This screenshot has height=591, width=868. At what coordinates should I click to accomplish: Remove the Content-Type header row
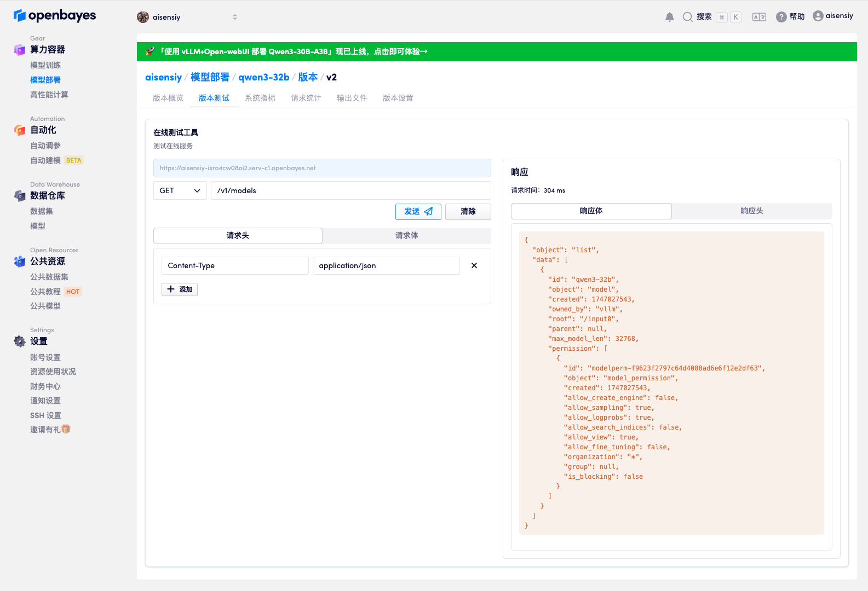coord(474,265)
